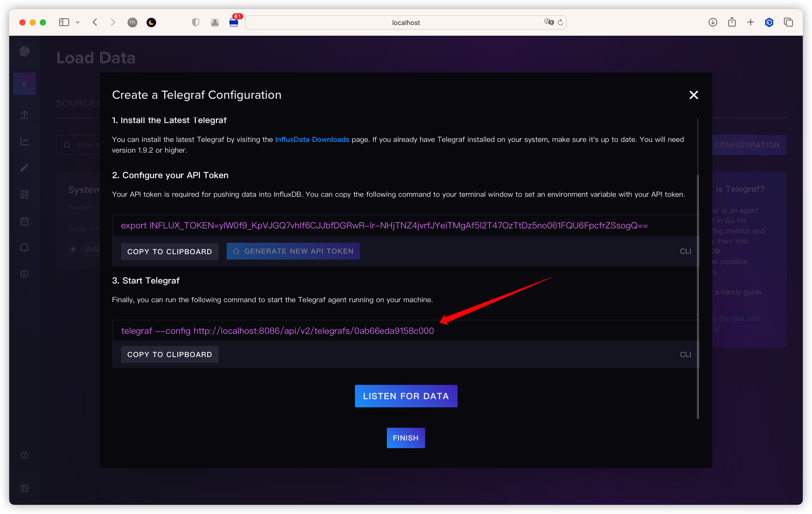Open the Dashboards grid icon
The height and width of the screenshot is (514, 812).
[x=24, y=194]
